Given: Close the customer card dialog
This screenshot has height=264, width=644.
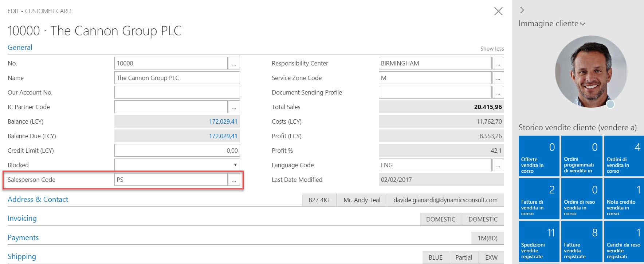Looking at the screenshot, I should [498, 11].
